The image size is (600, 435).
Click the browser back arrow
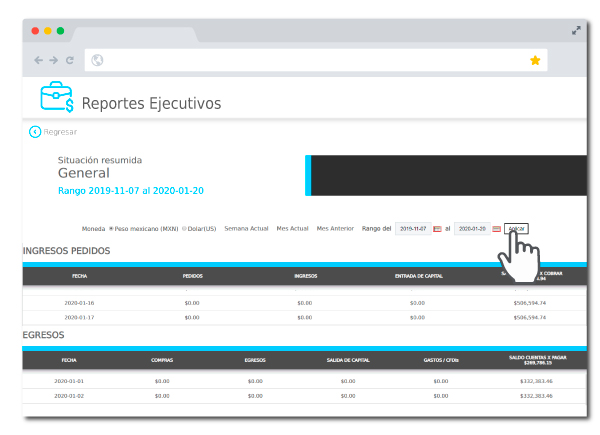(39, 60)
